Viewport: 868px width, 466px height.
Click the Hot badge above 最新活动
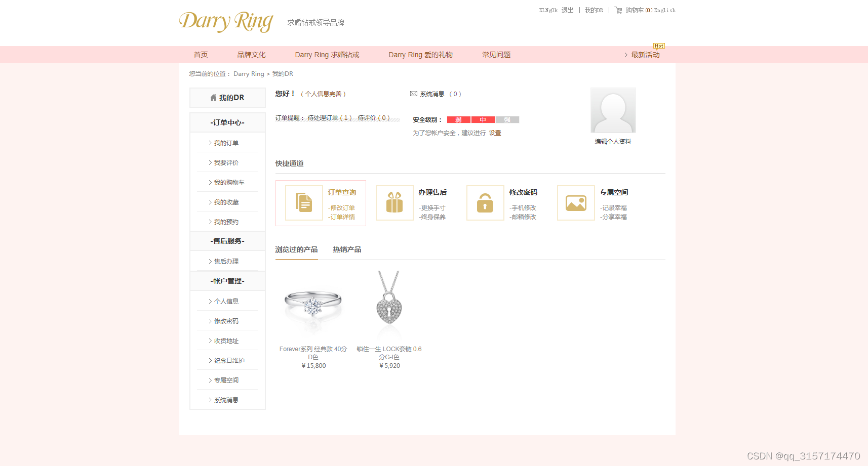[659, 46]
